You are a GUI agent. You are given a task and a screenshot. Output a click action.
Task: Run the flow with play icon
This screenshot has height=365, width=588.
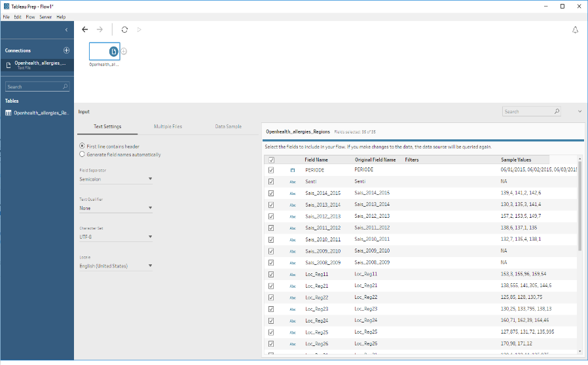139,29
